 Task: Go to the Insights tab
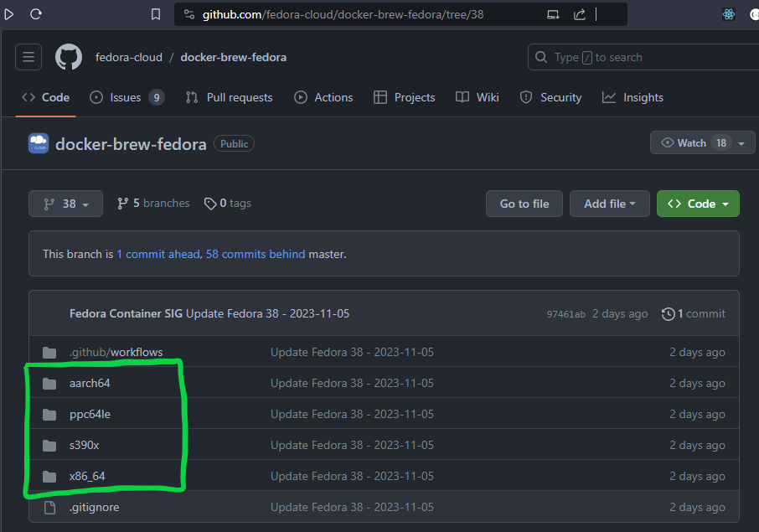[632, 97]
